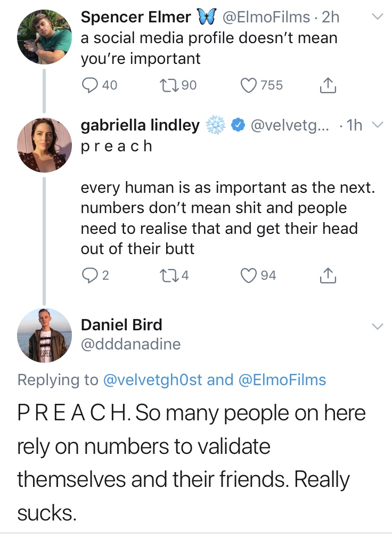Retweet Spencer Elmer's tweet
This screenshot has width=392, height=537.
point(169,85)
